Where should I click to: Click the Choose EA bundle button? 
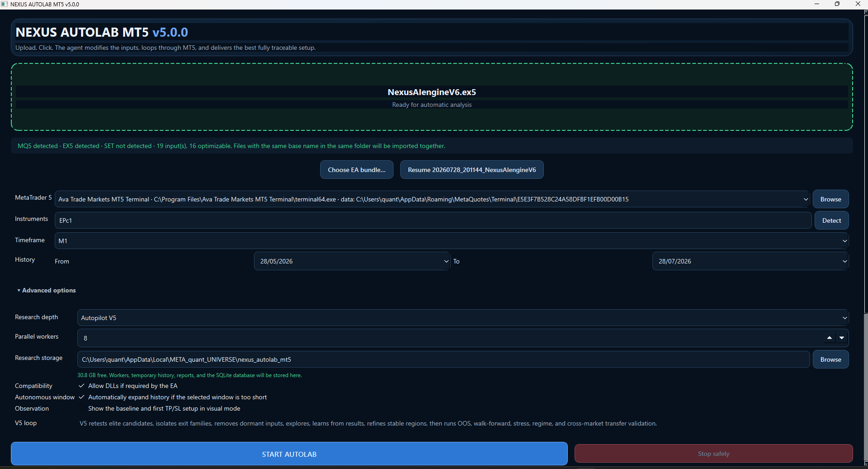pyautogui.click(x=357, y=170)
